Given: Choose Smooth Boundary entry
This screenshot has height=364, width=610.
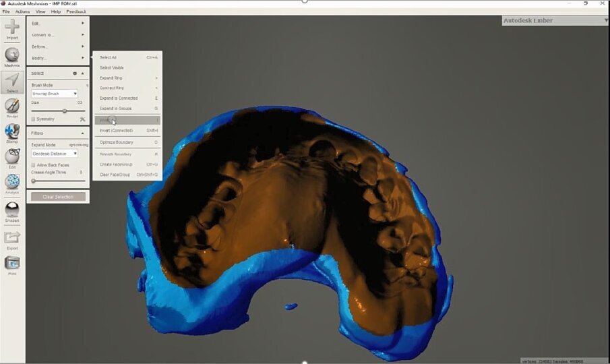Looking at the screenshot, I should click(127, 154).
